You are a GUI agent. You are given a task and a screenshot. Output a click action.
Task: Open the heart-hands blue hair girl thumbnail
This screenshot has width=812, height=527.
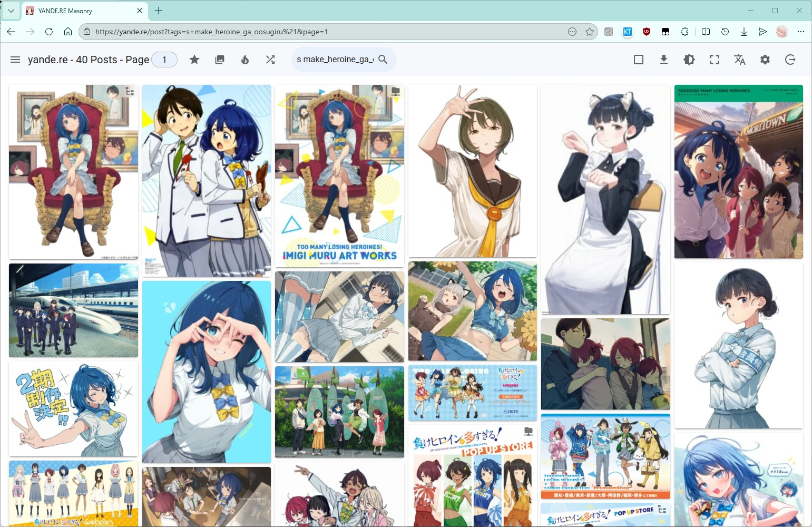207,372
